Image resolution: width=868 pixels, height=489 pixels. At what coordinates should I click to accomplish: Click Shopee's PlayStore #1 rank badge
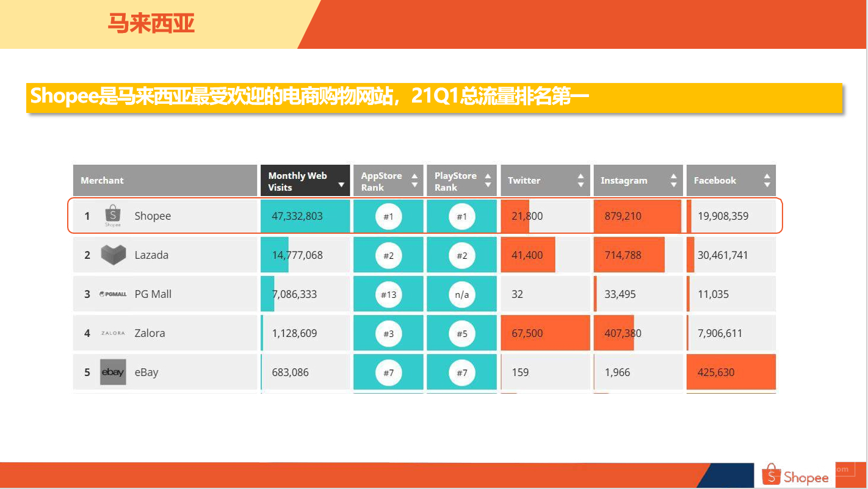[462, 216]
